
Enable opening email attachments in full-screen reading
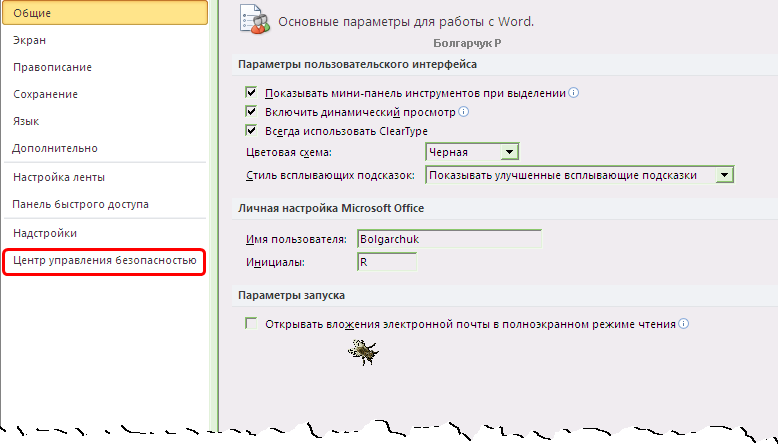251,324
